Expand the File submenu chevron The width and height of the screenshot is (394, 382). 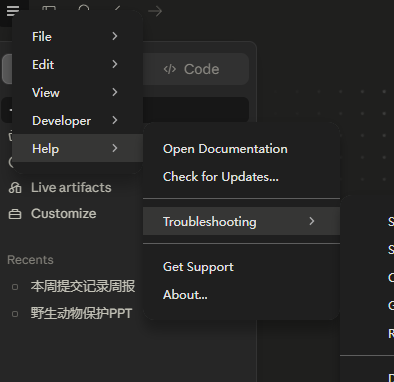click(x=115, y=36)
